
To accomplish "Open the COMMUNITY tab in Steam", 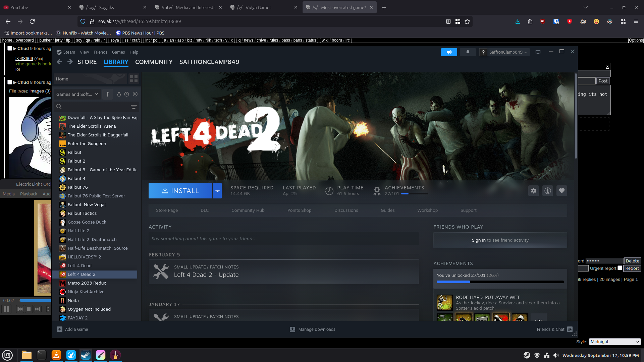I will (154, 62).
